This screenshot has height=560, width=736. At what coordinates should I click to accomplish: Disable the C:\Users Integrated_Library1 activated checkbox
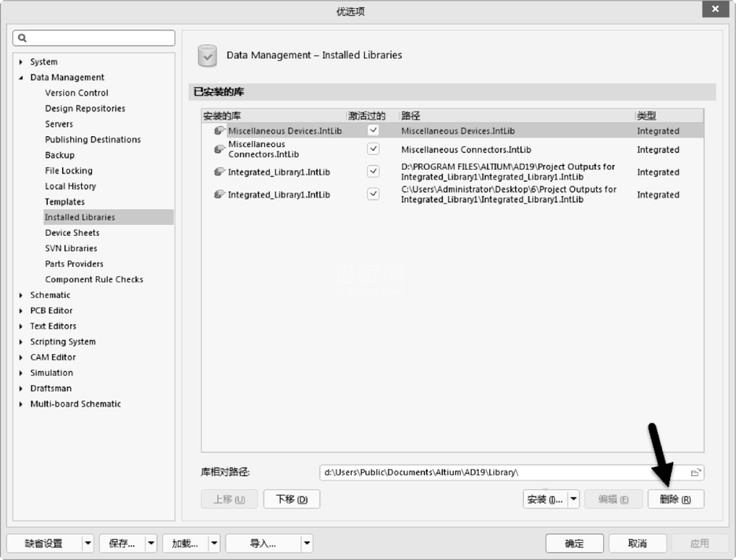click(373, 194)
